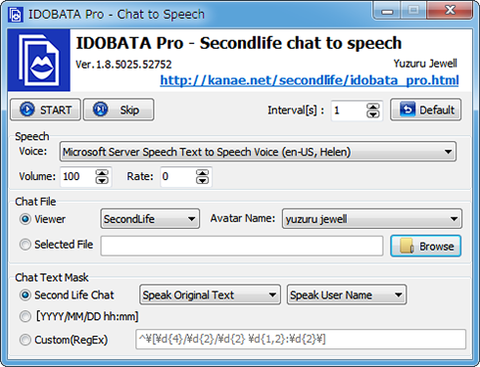This screenshot has height=367, width=480.
Task: Open the Voice dropdown list
Action: click(x=258, y=152)
